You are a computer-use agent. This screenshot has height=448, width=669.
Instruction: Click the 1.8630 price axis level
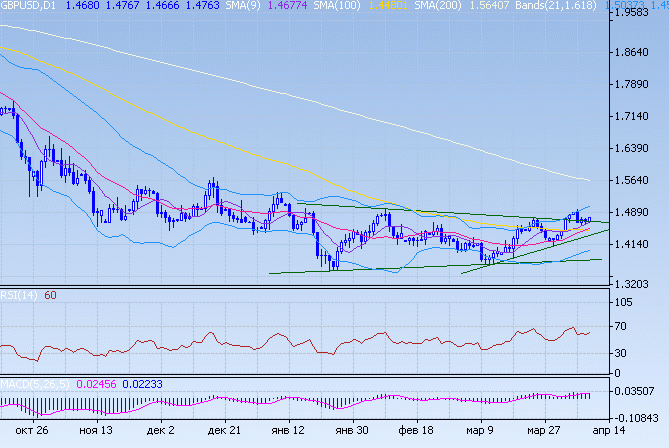pos(636,52)
